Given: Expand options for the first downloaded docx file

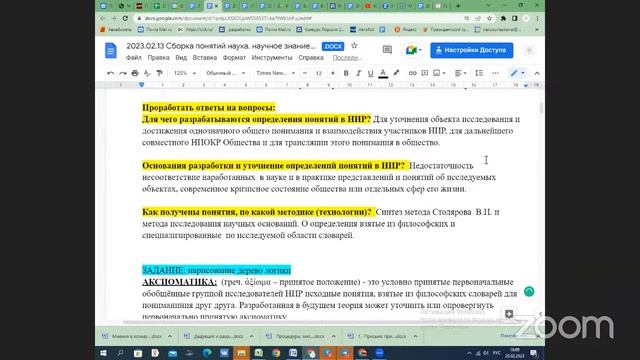Looking at the screenshot, I should 170,336.
